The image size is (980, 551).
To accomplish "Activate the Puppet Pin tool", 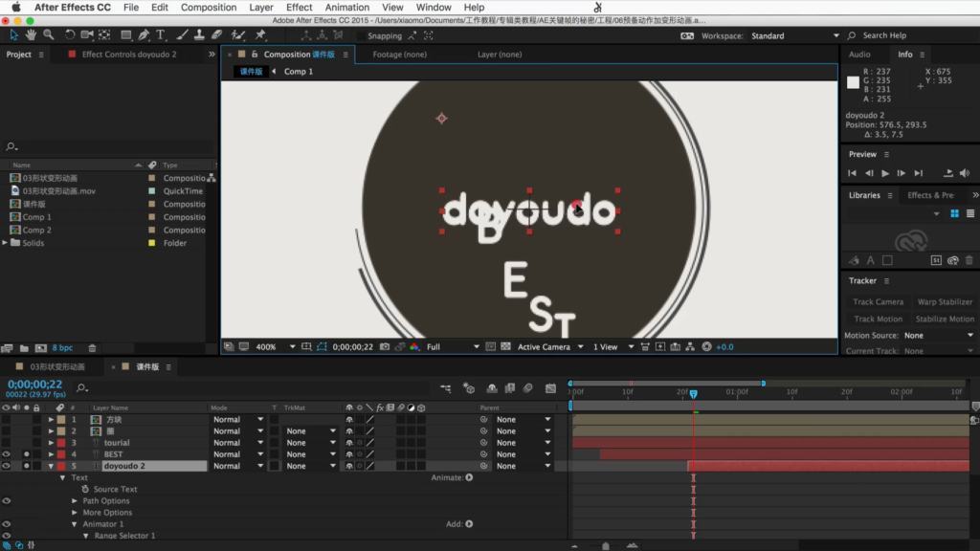I will tap(260, 35).
